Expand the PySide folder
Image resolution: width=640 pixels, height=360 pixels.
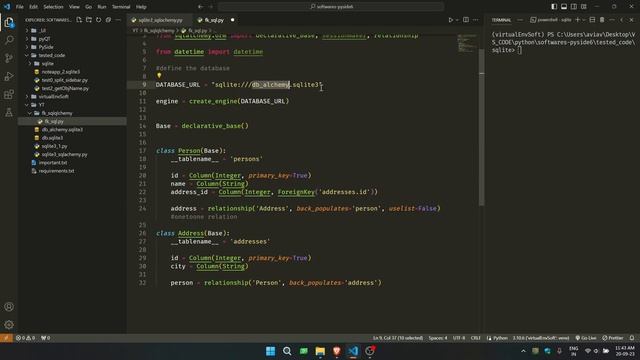[46, 47]
